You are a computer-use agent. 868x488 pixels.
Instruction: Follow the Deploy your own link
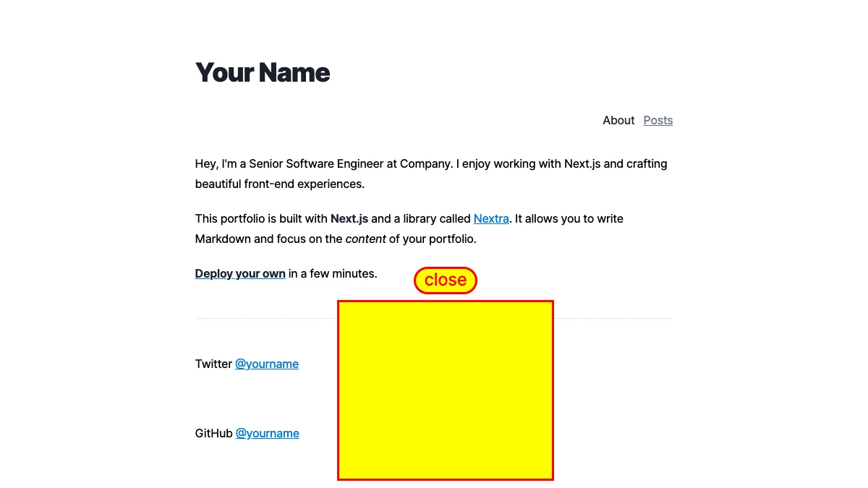pyautogui.click(x=240, y=273)
